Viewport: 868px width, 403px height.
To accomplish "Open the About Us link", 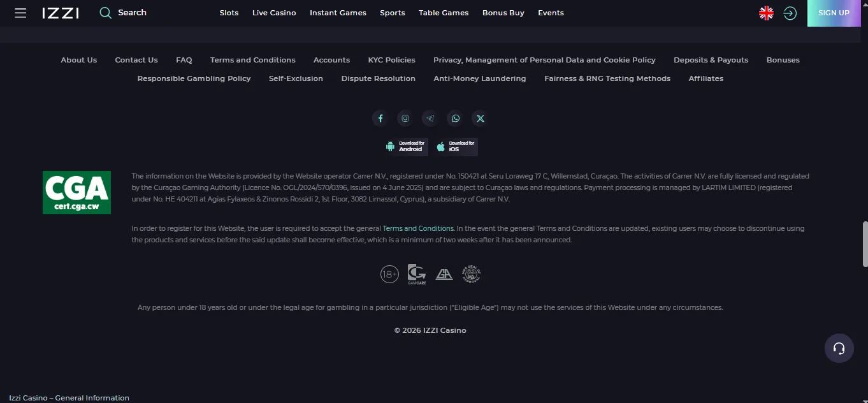I will [x=79, y=60].
